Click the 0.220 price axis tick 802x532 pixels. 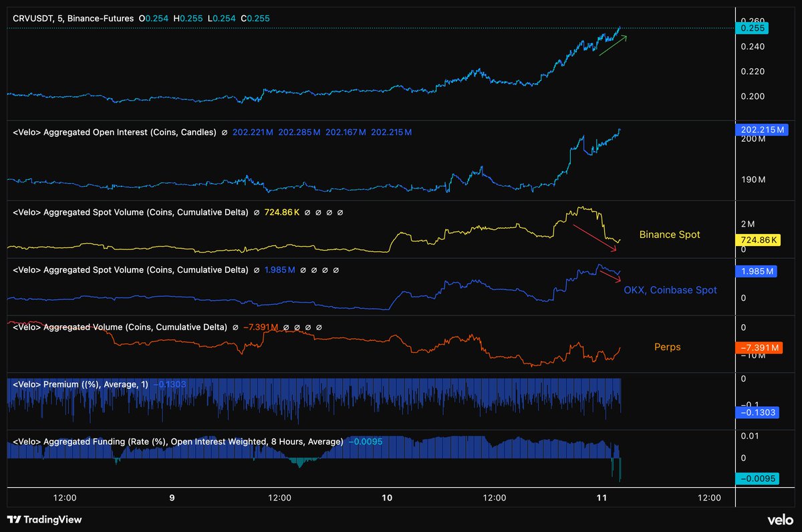752,72
